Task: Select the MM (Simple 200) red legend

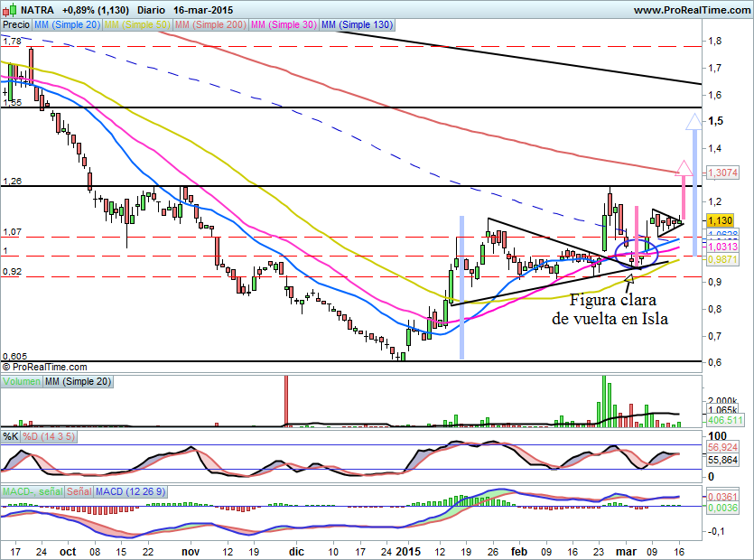Action: (210, 24)
